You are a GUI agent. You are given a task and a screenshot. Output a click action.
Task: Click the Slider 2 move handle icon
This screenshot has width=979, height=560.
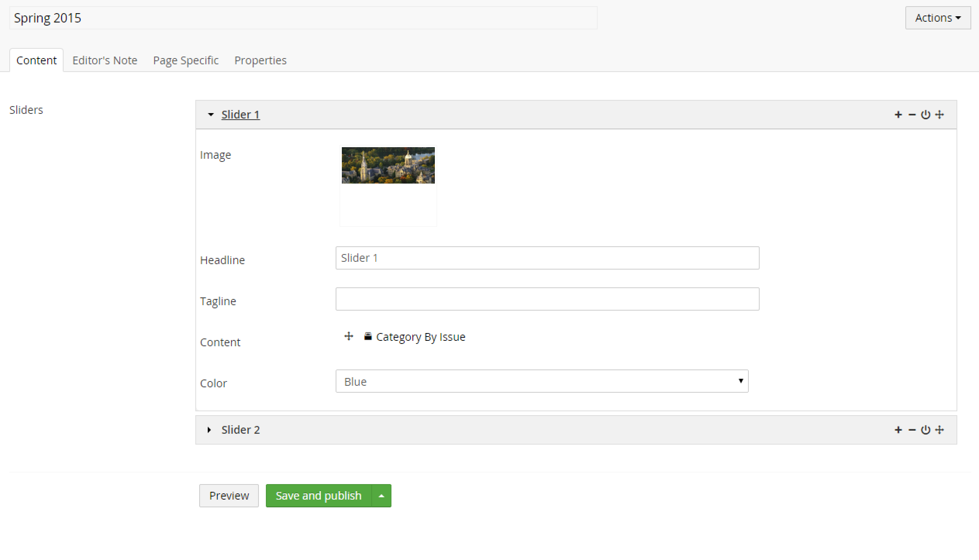(x=939, y=430)
